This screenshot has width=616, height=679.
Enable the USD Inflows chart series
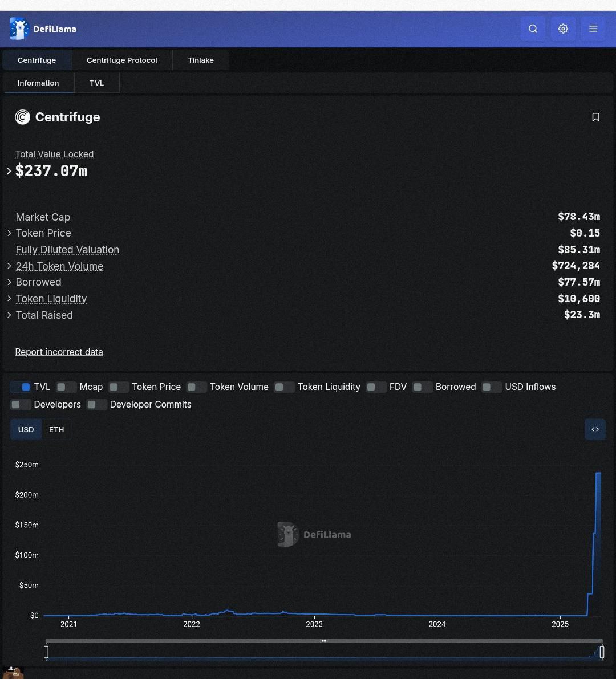tap(492, 387)
